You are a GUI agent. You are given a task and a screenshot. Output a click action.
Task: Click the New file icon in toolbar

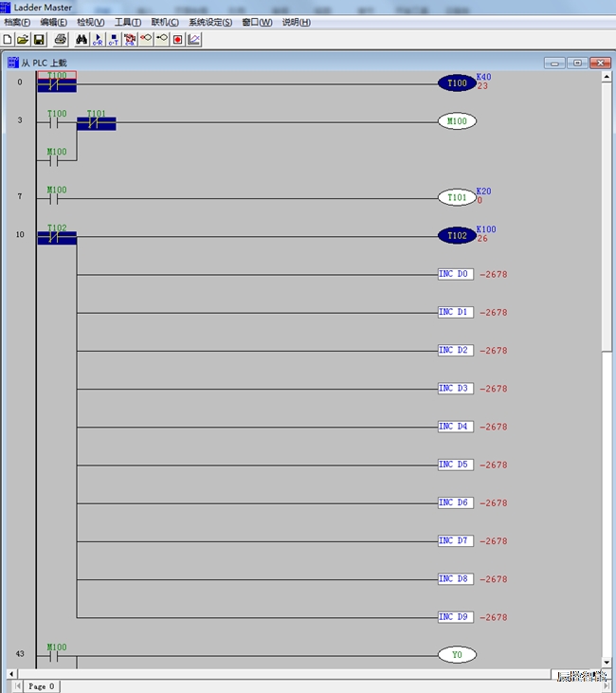click(x=8, y=40)
